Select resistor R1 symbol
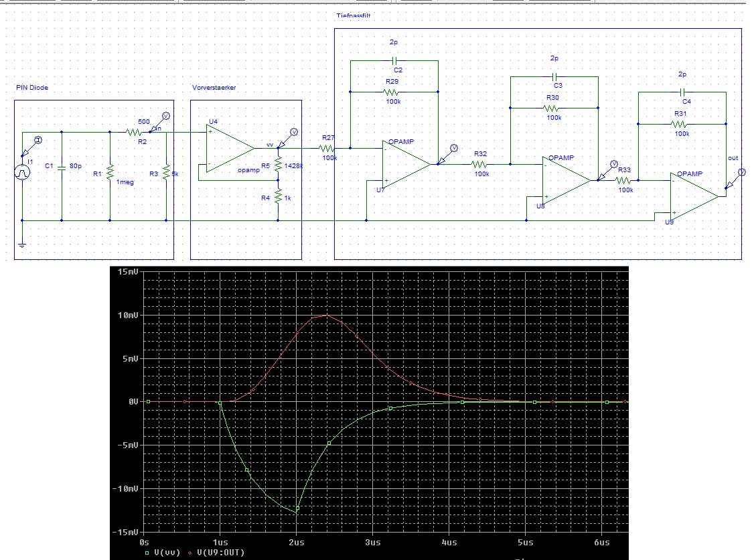The width and height of the screenshot is (754, 560). pos(110,172)
